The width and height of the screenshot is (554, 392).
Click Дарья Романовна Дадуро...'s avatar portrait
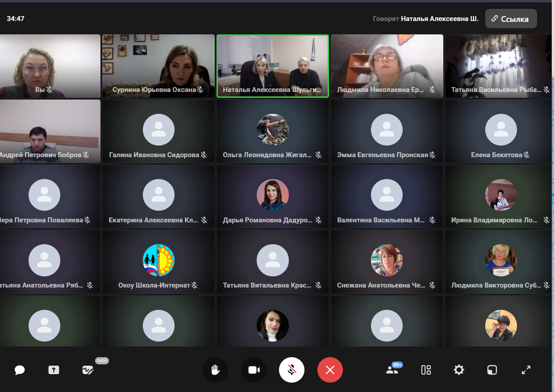coord(273,195)
